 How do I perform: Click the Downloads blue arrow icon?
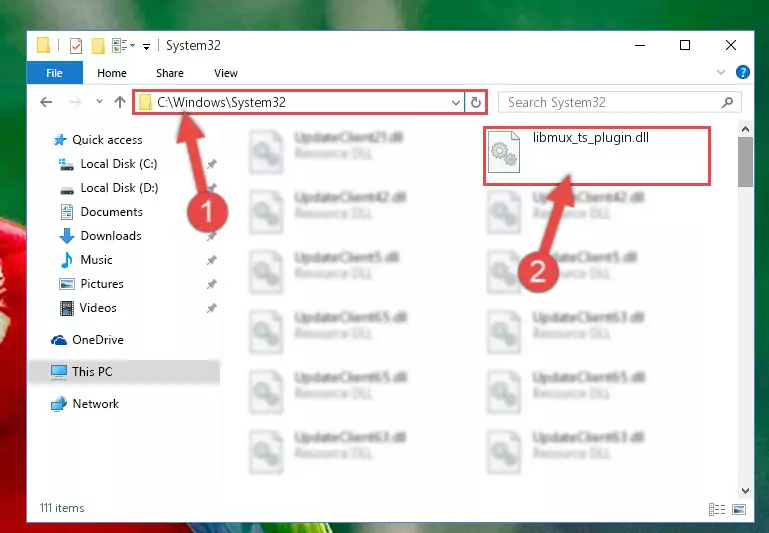[67, 236]
